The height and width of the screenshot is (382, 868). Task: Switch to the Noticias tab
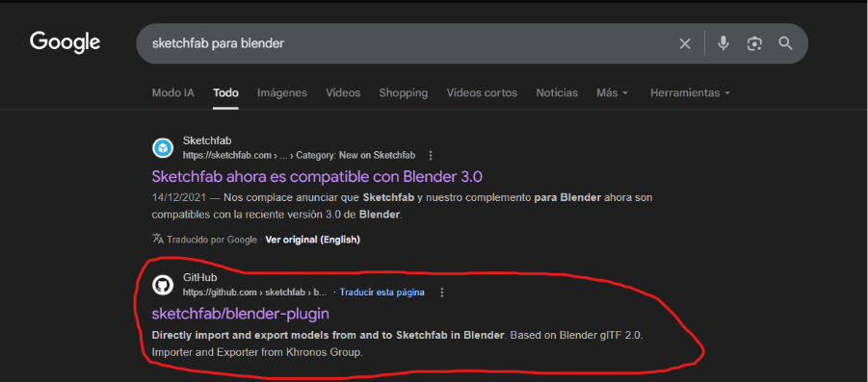[557, 93]
